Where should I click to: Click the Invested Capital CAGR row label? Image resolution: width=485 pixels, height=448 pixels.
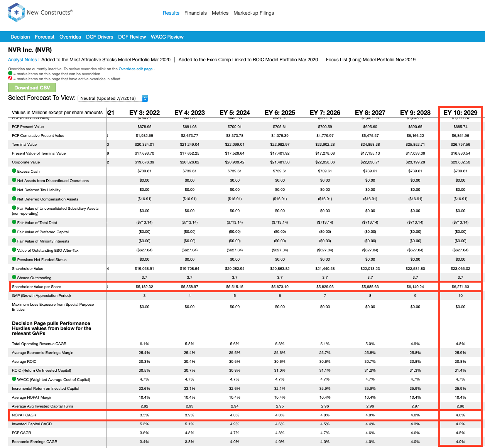point(32,424)
